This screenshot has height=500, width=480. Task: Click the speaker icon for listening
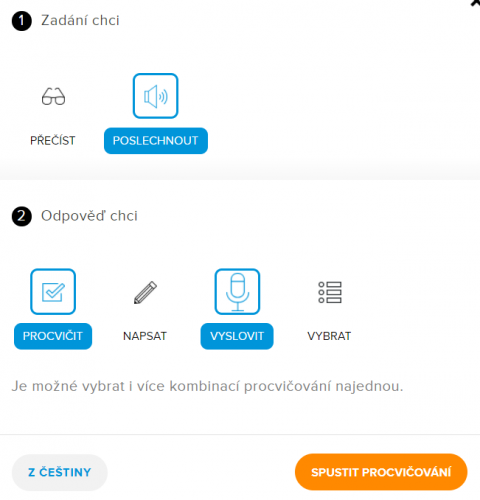155,96
